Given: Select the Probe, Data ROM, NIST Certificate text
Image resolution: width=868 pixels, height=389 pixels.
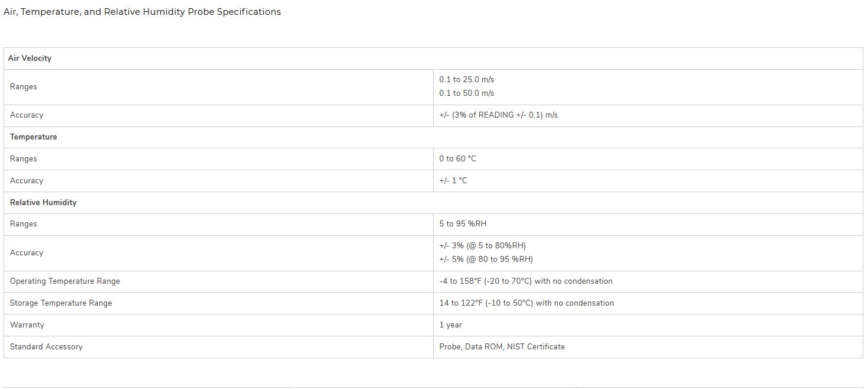Looking at the screenshot, I should 502,347.
